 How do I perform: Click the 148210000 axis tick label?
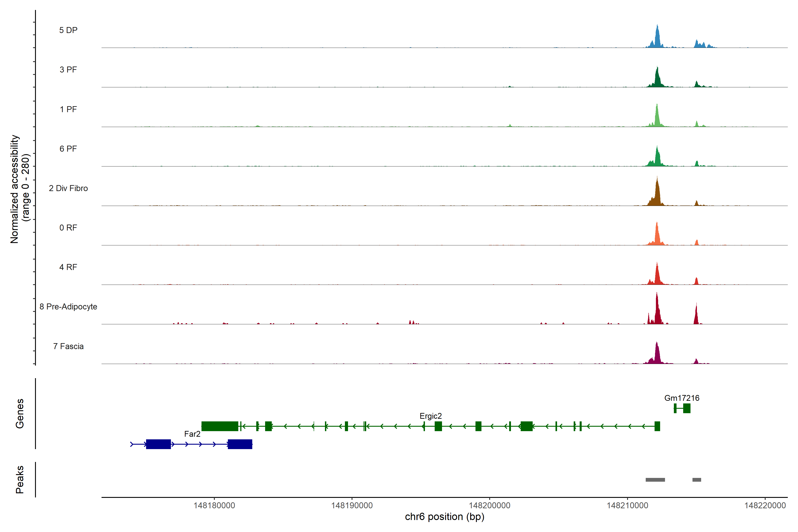pos(627,506)
